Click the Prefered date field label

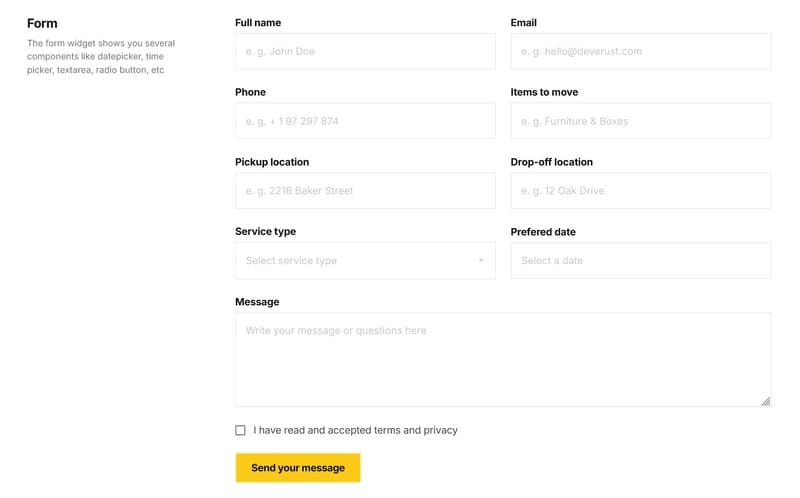543,232
